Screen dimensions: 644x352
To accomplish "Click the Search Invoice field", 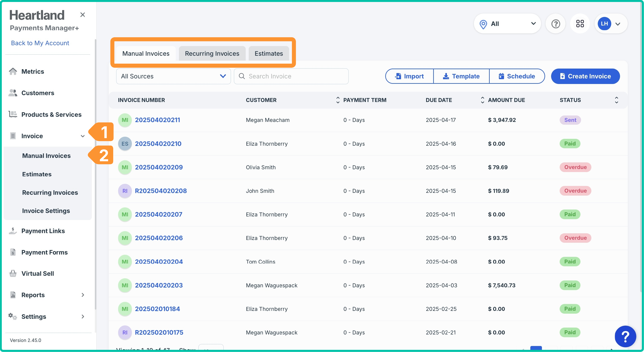I will (x=291, y=76).
